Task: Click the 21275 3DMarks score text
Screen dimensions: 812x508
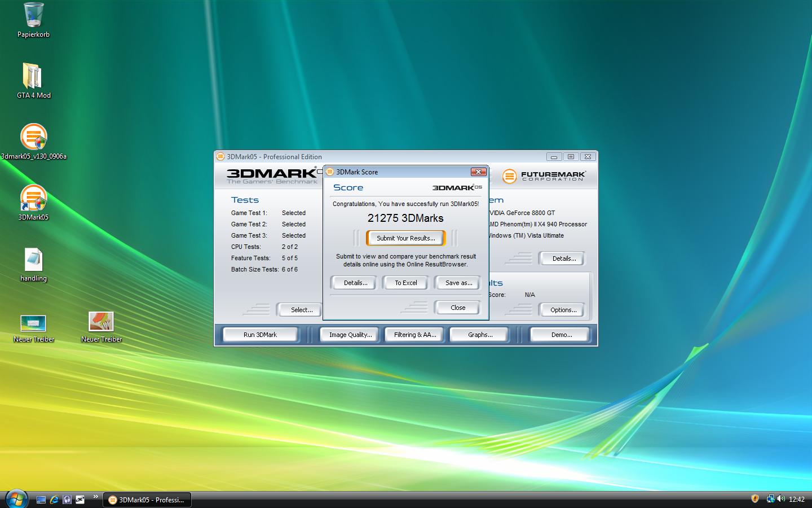Action: [x=405, y=218]
